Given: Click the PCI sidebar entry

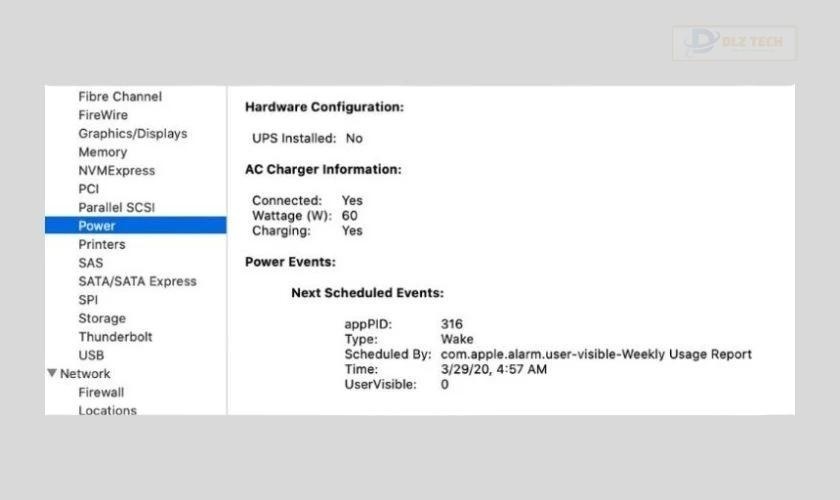Looking at the screenshot, I should pos(89,189).
